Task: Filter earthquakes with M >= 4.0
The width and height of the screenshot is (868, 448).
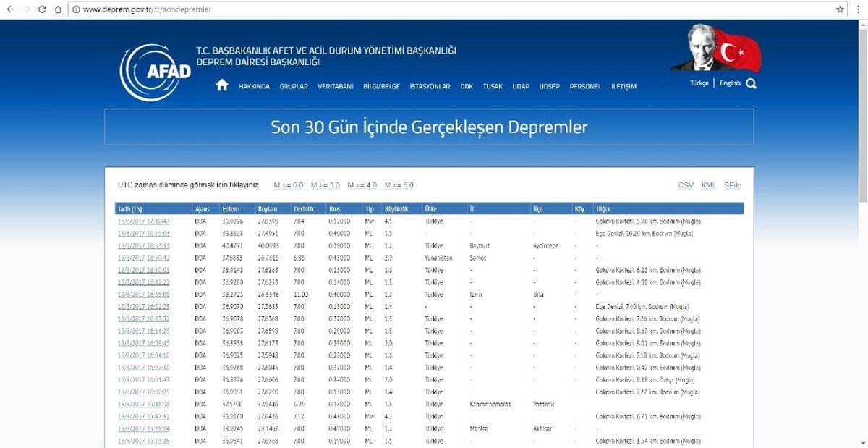Action: coord(362,185)
